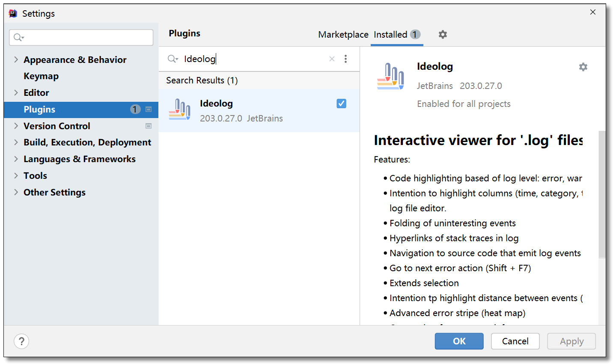Click project-level icon beside Plugins
Image resolution: width=613 pixels, height=364 pixels.
click(149, 109)
